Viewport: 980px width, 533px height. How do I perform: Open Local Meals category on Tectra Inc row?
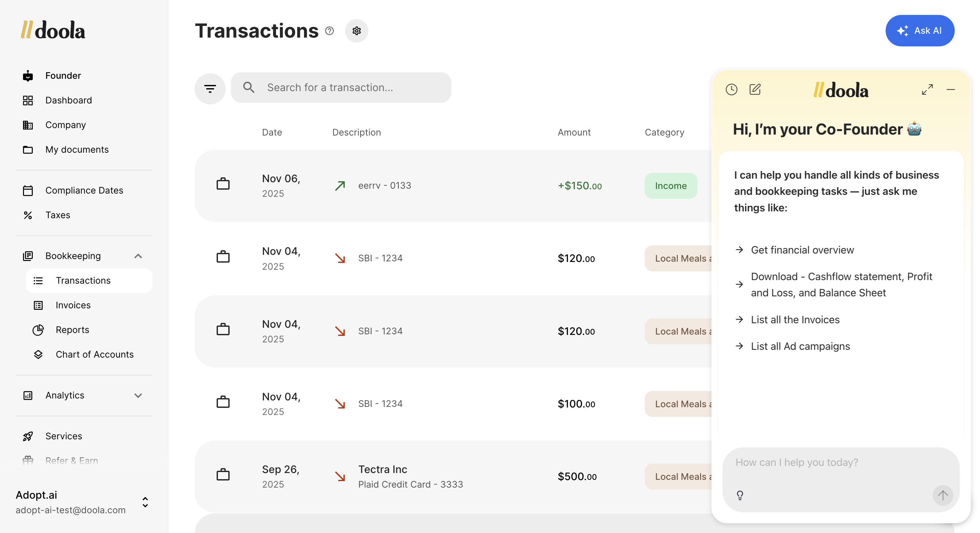point(679,476)
